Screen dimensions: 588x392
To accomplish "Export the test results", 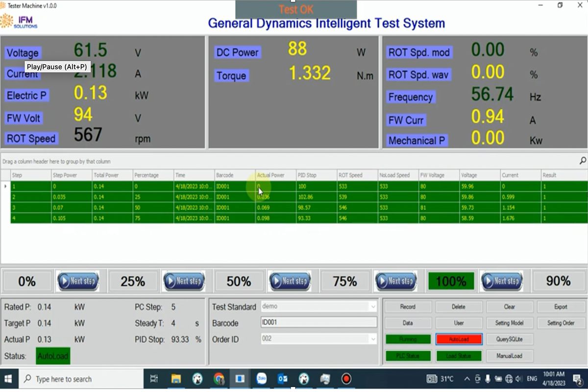I will tap(561, 307).
